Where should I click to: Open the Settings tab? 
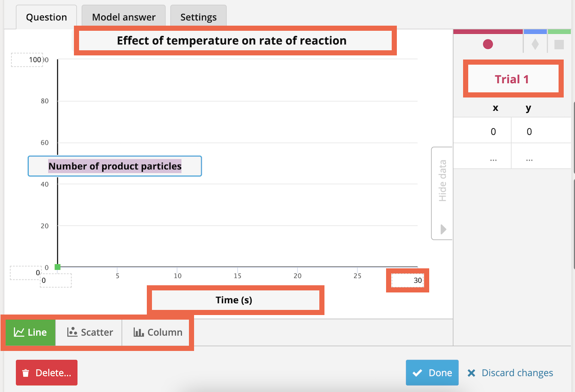point(198,16)
